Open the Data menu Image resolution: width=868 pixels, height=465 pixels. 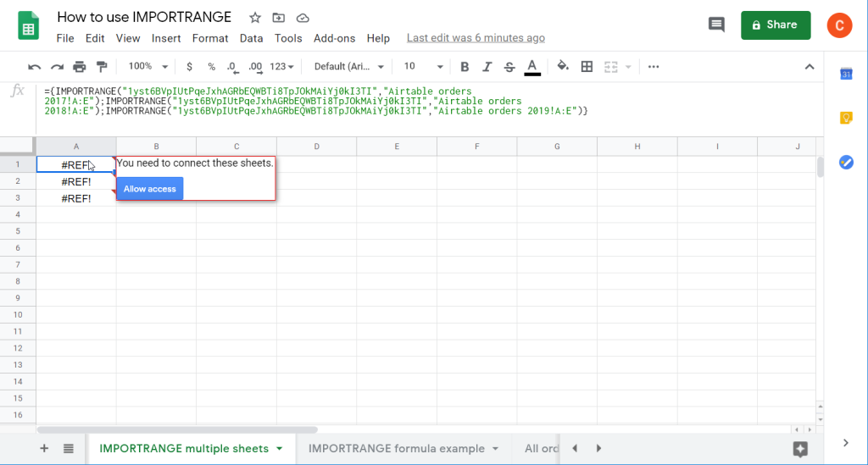tap(251, 38)
